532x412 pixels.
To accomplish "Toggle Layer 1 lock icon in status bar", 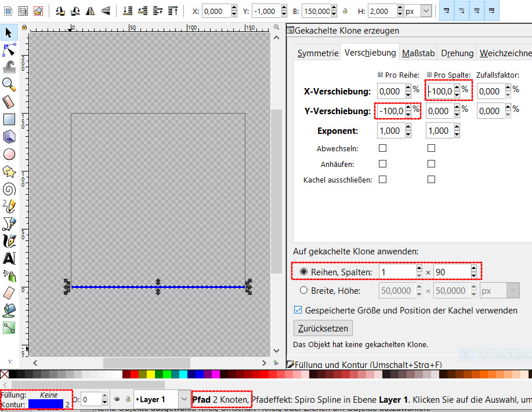I will tap(128, 399).
